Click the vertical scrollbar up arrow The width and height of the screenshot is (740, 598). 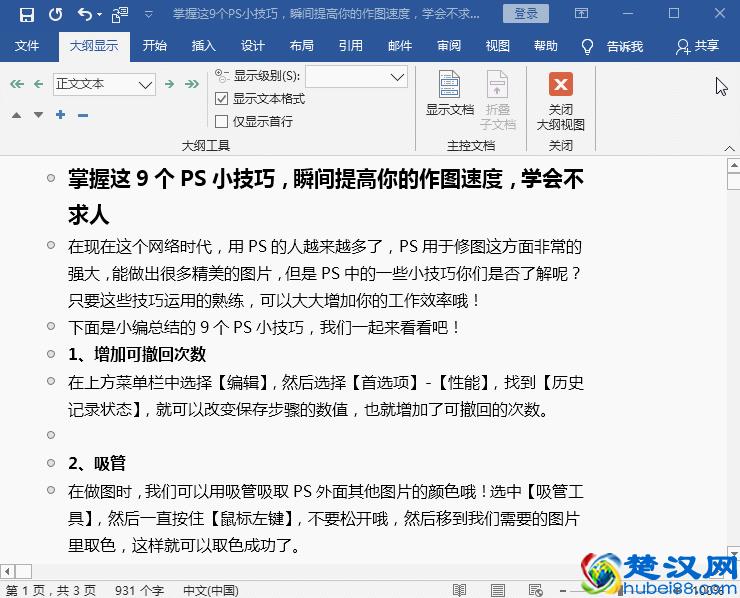[734, 165]
